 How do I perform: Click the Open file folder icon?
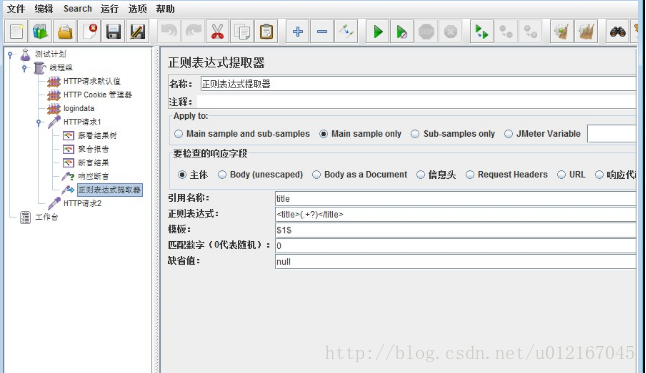click(x=65, y=31)
